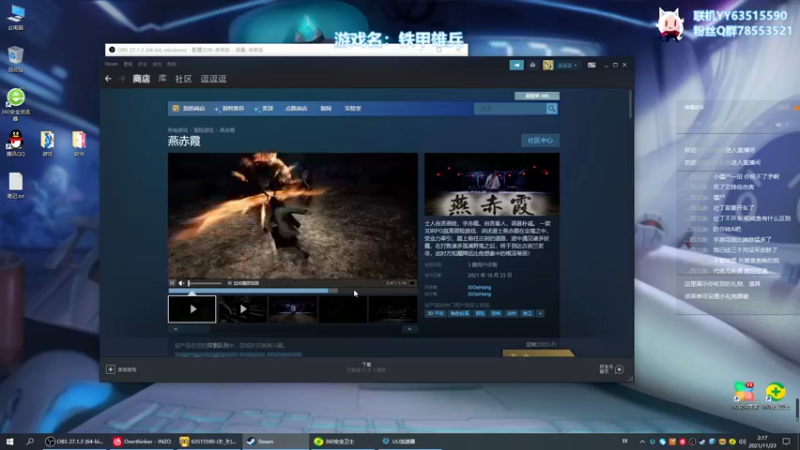The width and height of the screenshot is (800, 450).
Task: Switch to Big Picture mode icon
Action: (x=591, y=65)
